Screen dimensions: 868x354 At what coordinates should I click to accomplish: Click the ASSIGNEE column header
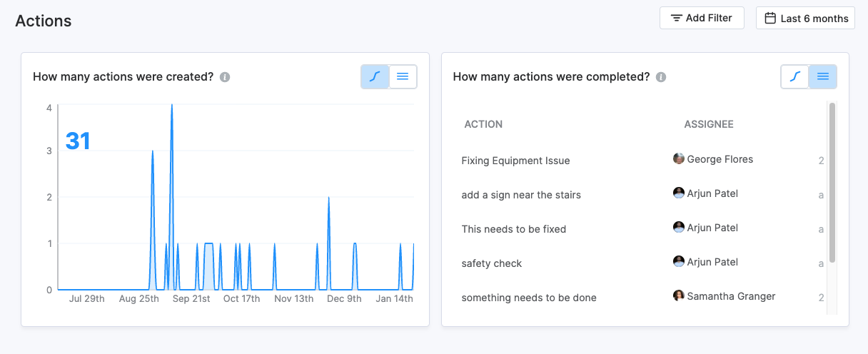(x=709, y=124)
